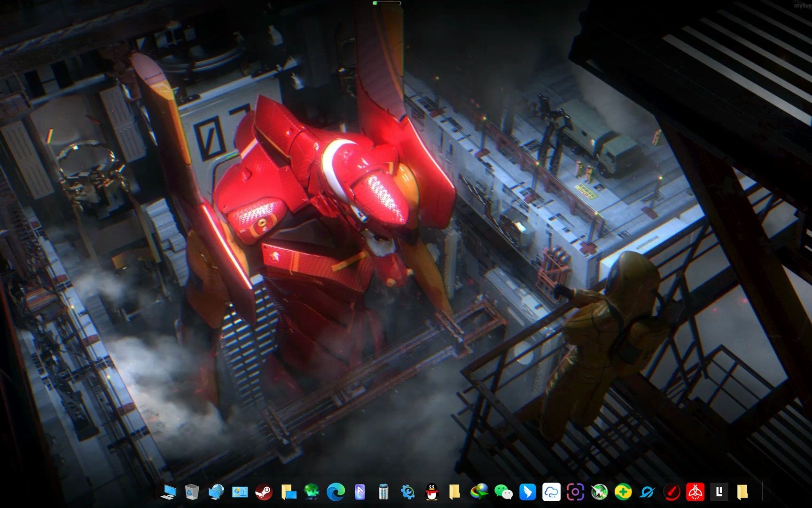Image resolution: width=812 pixels, height=508 pixels.
Task: Open the purple phone-shaped app icon
Action: pyautogui.click(x=359, y=492)
